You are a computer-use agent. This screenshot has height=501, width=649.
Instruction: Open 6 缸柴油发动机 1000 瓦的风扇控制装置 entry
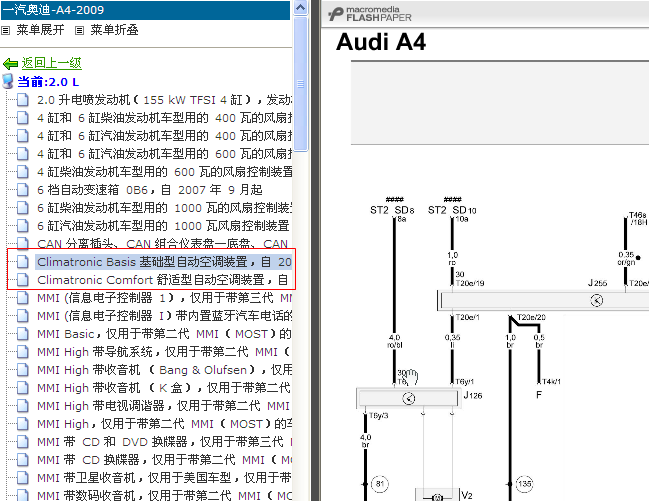tap(164, 208)
